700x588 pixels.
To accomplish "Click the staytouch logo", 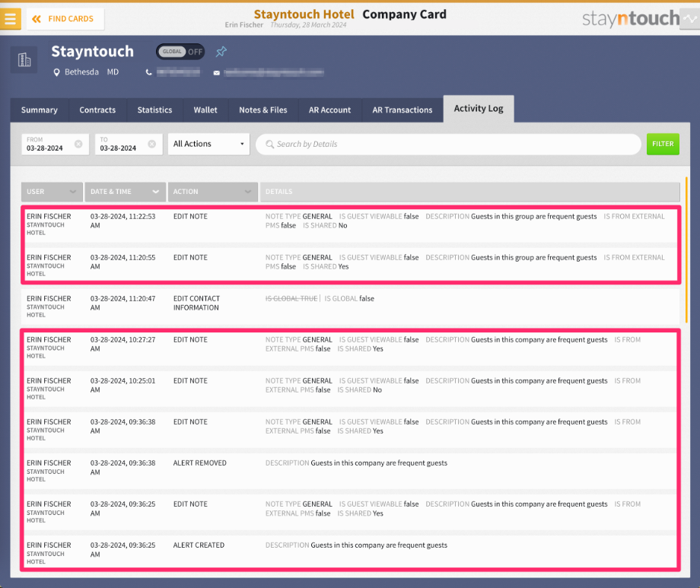I will (x=630, y=19).
